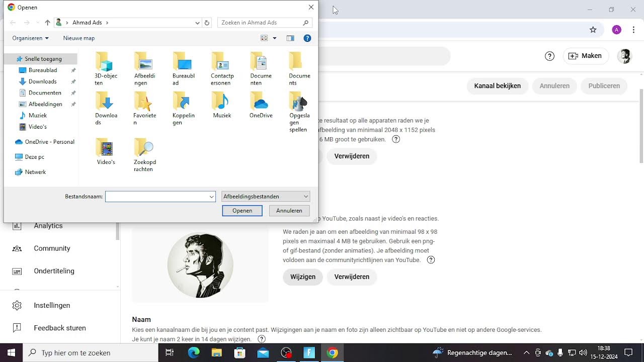
Task: Select Downloads in the navigation pane
Action: [x=42, y=81]
